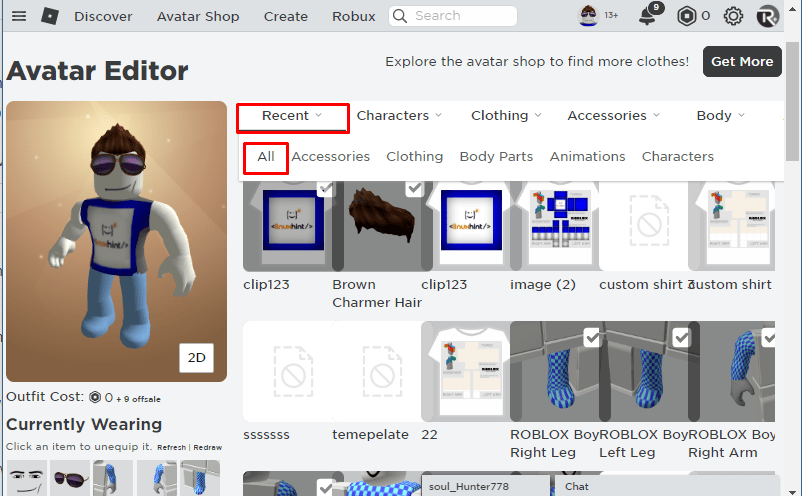Click Robux icon beside Outfit Cost
802x496 pixels.
coord(95,397)
